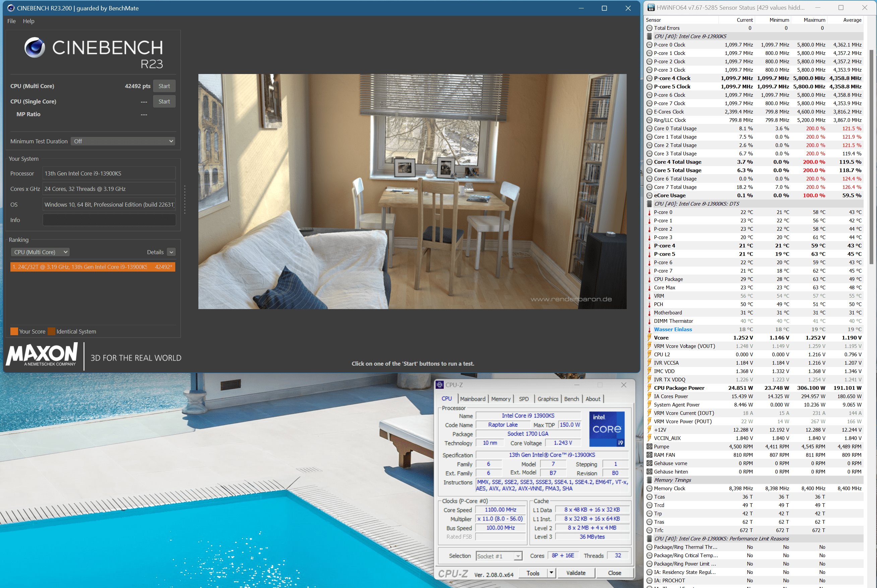Open the CPU-Z Tools dropdown arrow

(551, 573)
